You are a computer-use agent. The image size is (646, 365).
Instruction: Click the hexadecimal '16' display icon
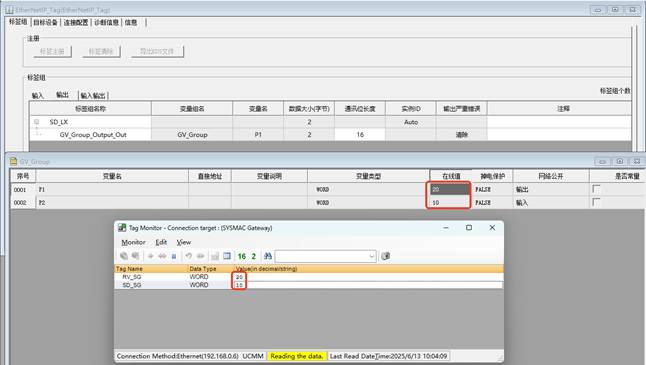click(242, 256)
